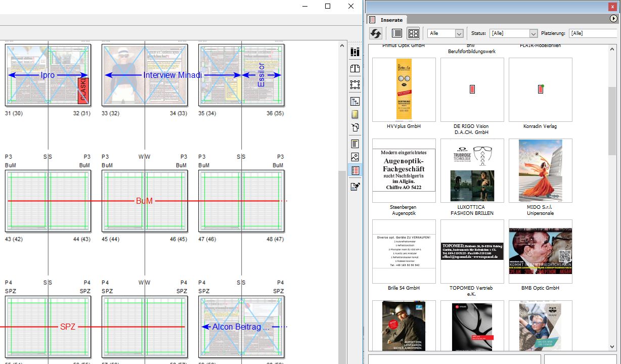Screen dimensions: 621x364
Task: Open the 'Alle' filter dropdown
Action: click(446, 33)
